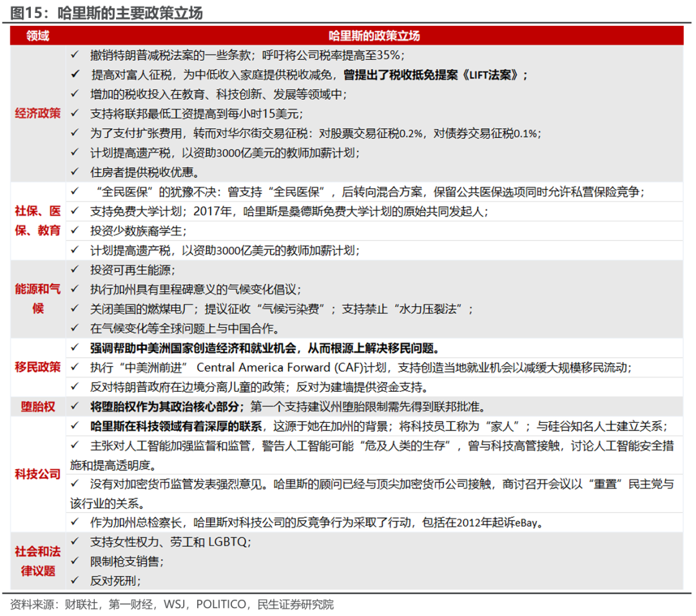Click the checkmark beside 将堕胎权作为其政治核心
This screenshot has height=616, width=696.
coord(75,406)
